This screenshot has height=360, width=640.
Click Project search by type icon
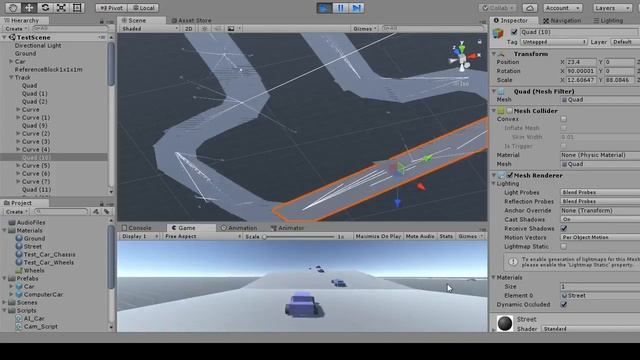pos(96,211)
